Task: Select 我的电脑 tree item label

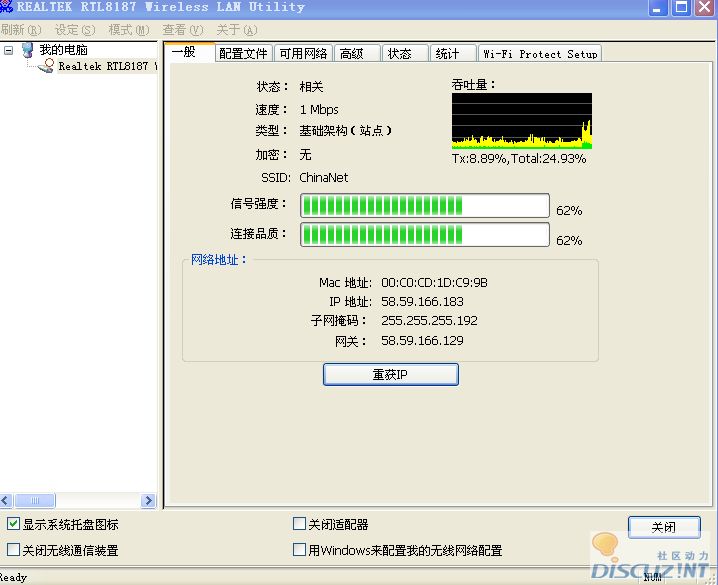Action: (63, 50)
